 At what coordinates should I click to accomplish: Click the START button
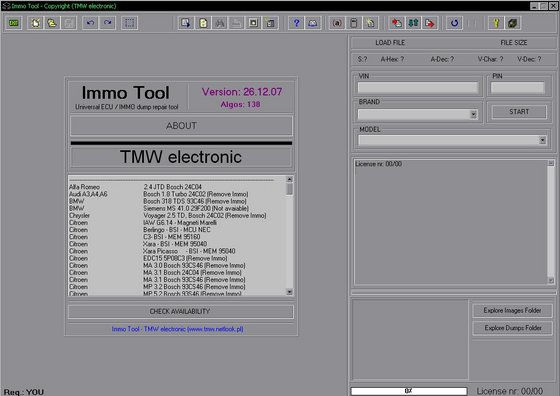pos(519,112)
